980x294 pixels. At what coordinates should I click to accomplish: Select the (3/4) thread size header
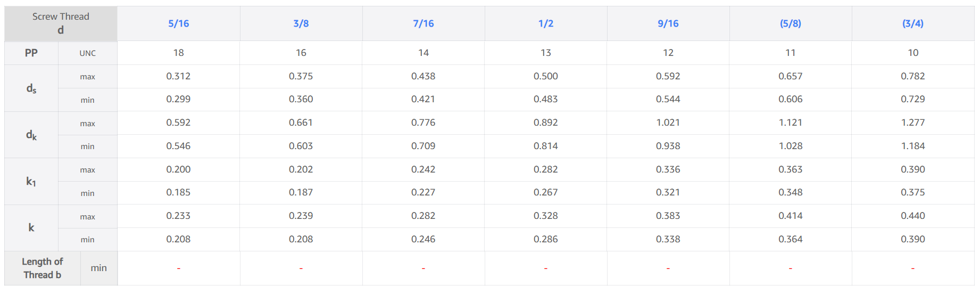click(913, 23)
